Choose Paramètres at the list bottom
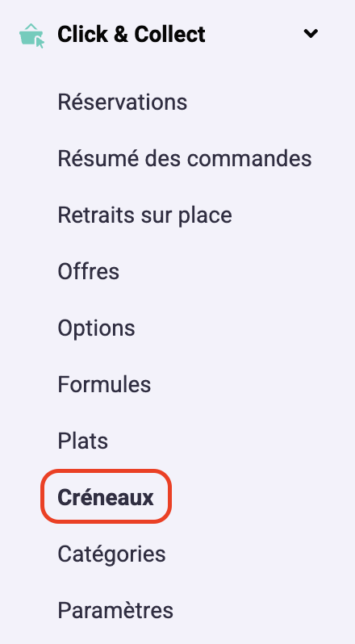This screenshot has width=355, height=644. (115, 610)
